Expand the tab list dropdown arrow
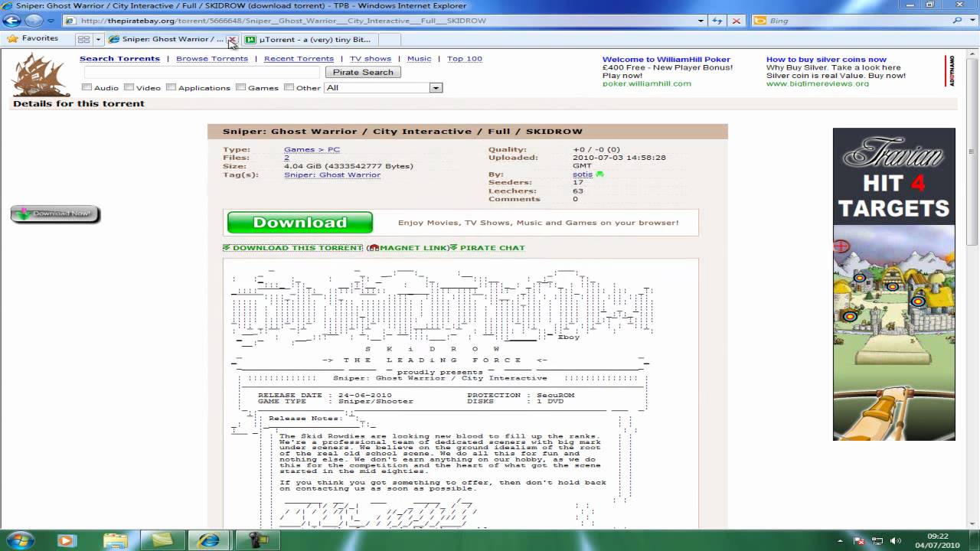This screenshot has height=551, width=980. pyautogui.click(x=98, y=39)
